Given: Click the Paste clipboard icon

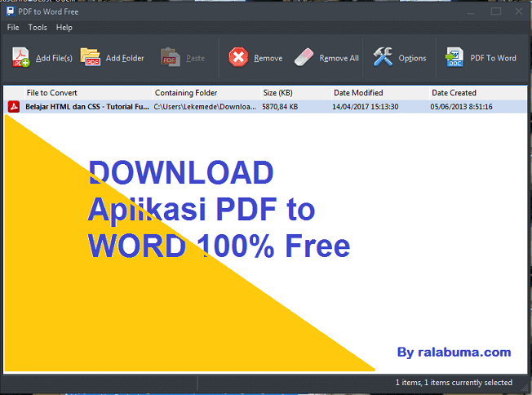Looking at the screenshot, I should point(171,57).
